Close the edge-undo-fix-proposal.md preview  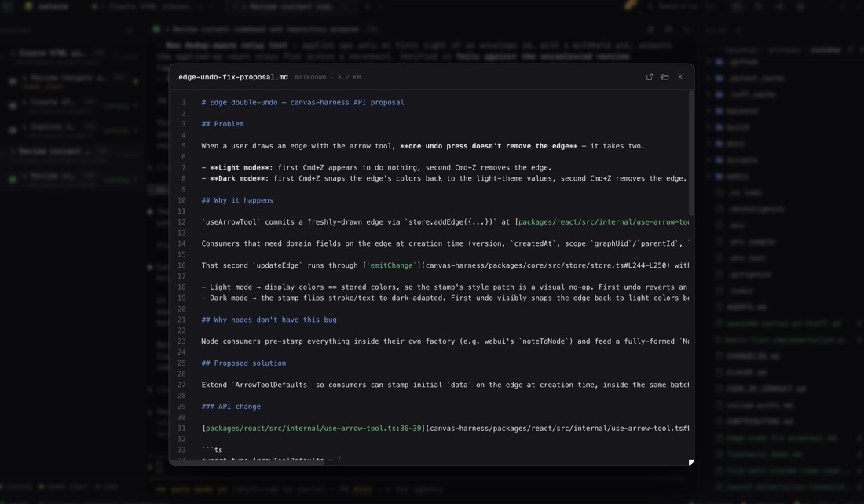[x=680, y=77]
